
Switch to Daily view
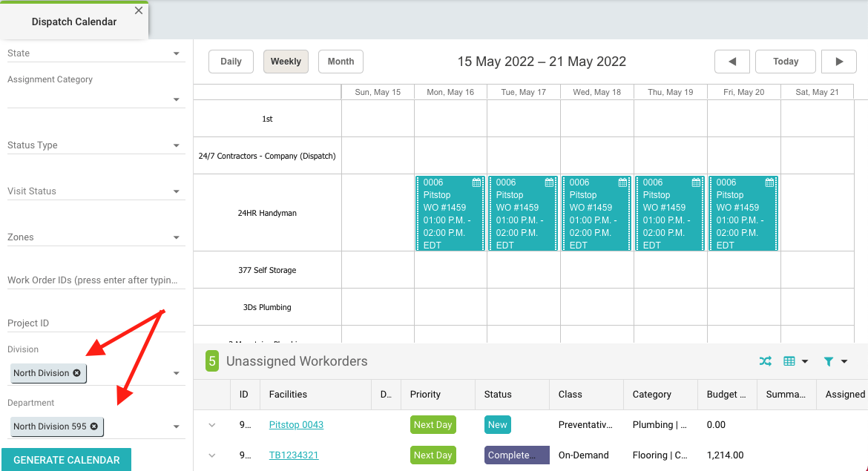231,62
